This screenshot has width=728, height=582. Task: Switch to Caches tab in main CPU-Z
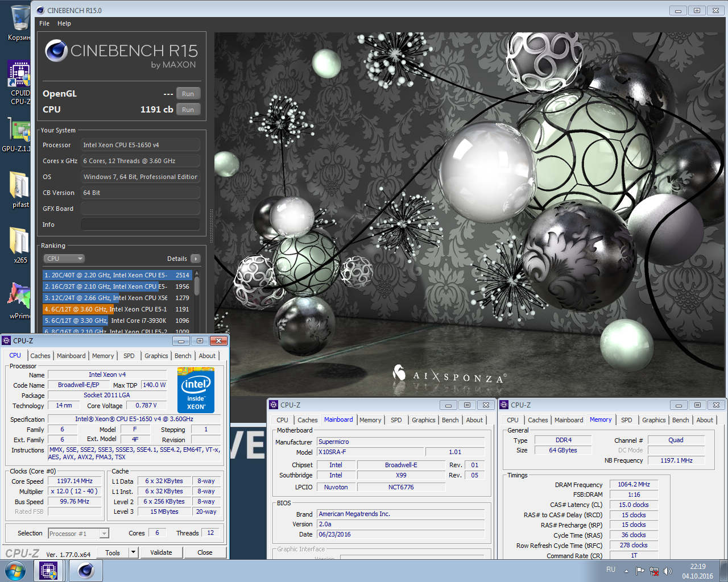40,356
